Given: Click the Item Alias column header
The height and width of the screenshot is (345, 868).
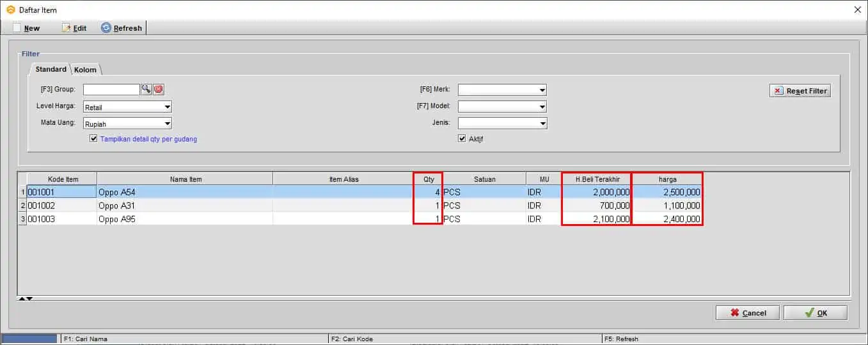Looking at the screenshot, I should [x=343, y=179].
